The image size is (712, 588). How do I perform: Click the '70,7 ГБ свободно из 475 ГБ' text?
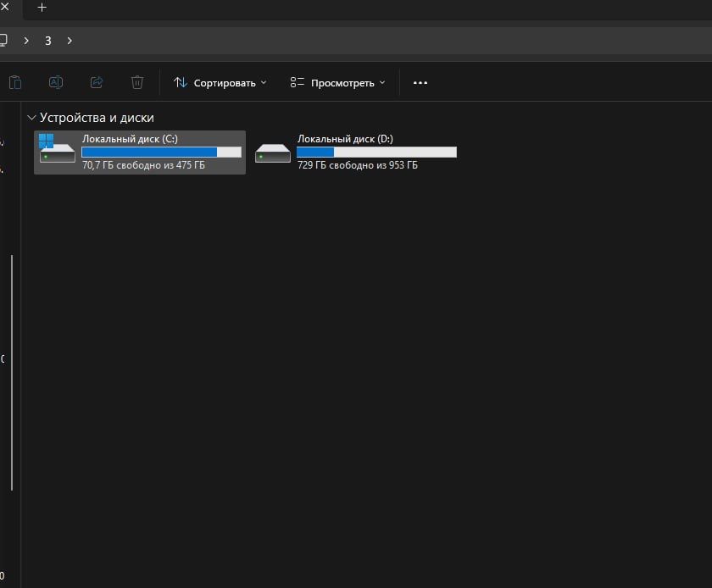(143, 165)
